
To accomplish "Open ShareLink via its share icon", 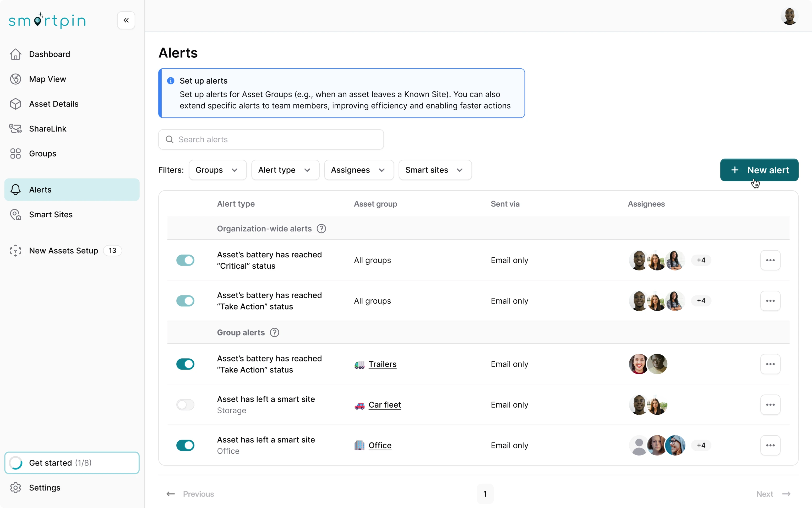I will click(x=15, y=128).
